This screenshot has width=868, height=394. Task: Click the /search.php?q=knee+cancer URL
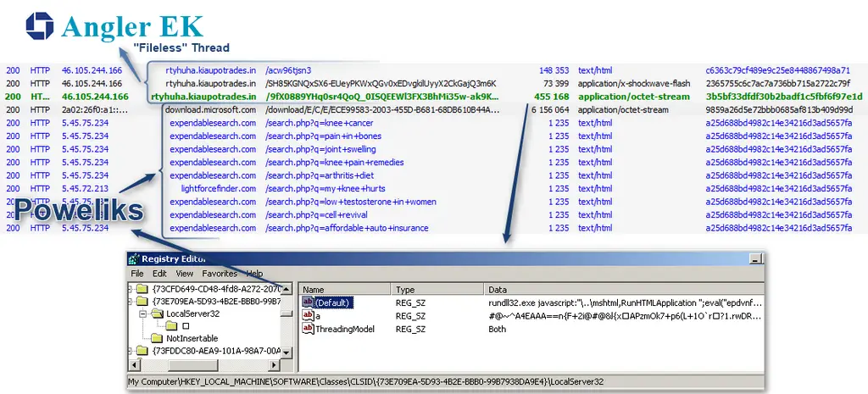[x=320, y=123]
